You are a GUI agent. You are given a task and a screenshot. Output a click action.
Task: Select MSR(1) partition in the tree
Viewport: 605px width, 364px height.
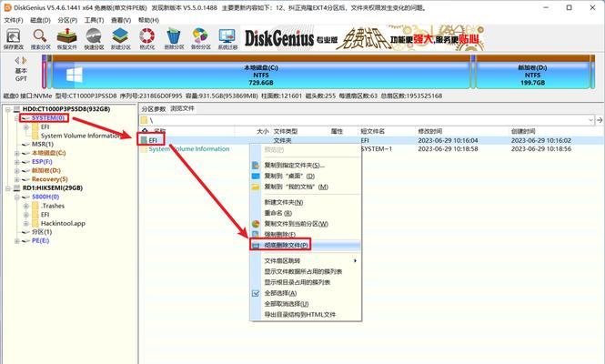43,145
